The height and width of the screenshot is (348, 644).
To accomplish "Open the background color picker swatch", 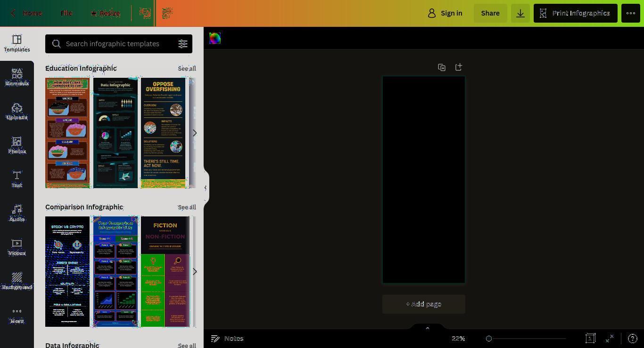I will pyautogui.click(x=215, y=38).
